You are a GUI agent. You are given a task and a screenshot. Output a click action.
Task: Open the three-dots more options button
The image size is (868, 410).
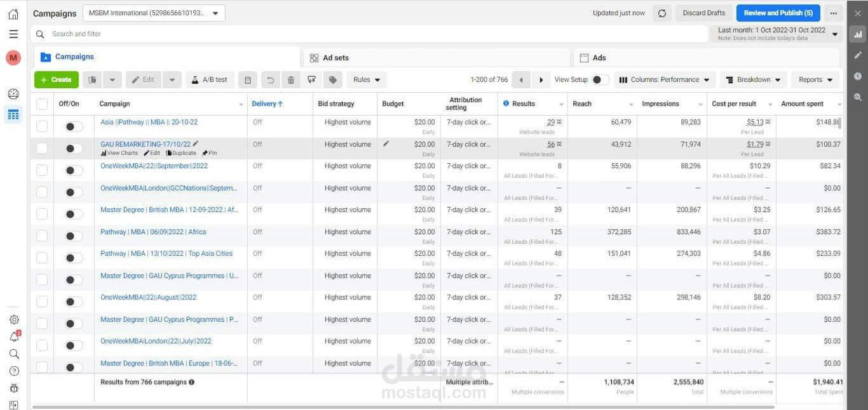(x=833, y=13)
